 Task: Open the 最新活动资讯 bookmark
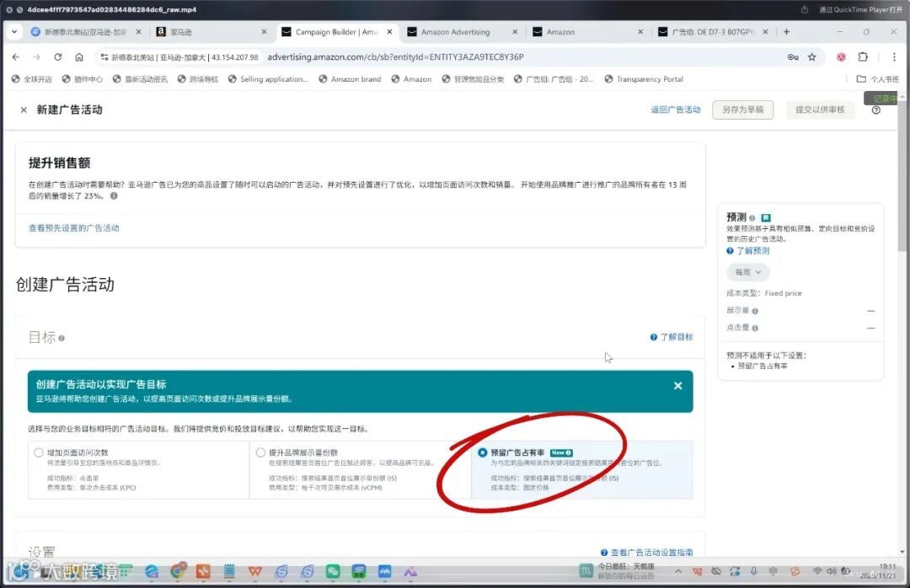[x=140, y=79]
